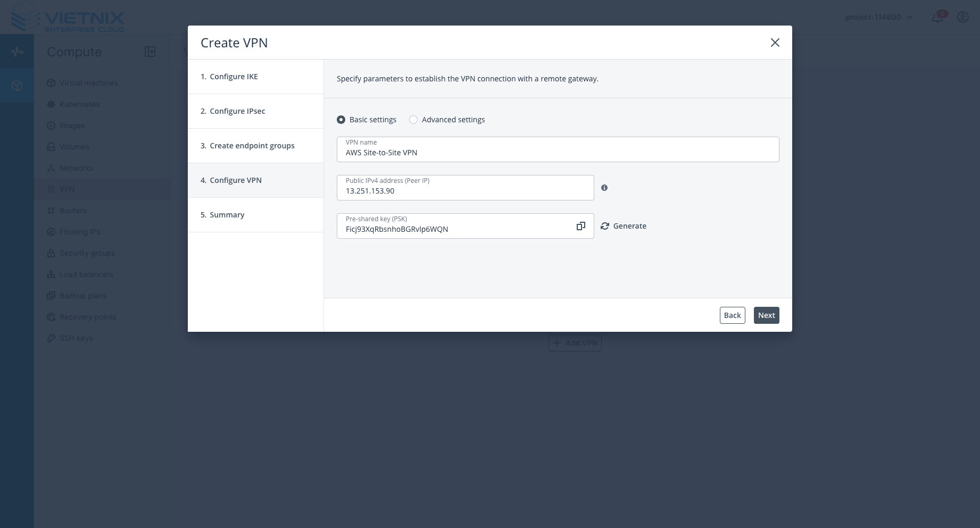
Task: Click the VPN name input field
Action: tap(558, 152)
